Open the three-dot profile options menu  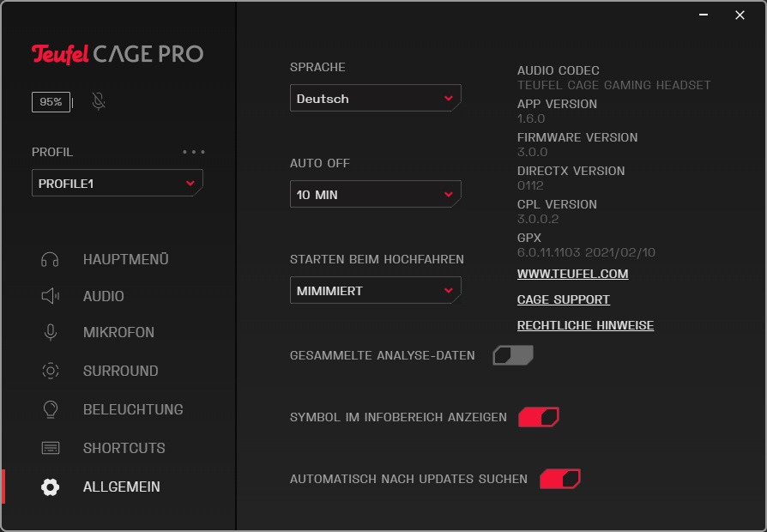[x=194, y=152]
